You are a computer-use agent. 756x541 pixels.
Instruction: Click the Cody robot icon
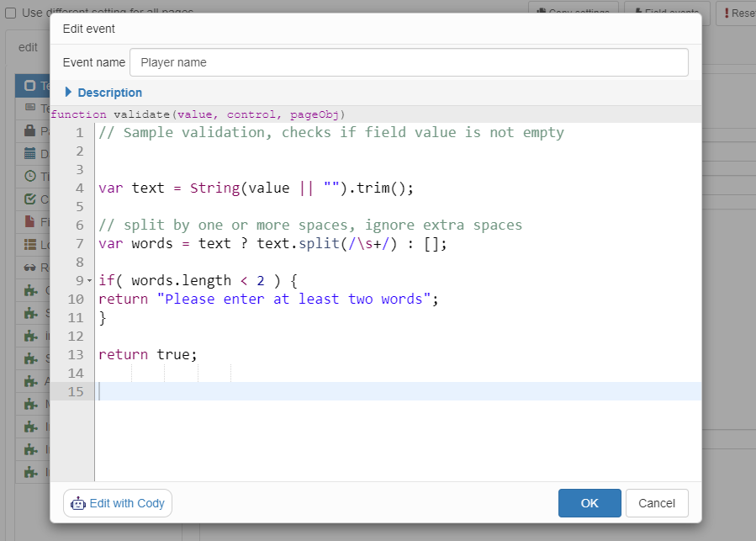click(x=78, y=503)
